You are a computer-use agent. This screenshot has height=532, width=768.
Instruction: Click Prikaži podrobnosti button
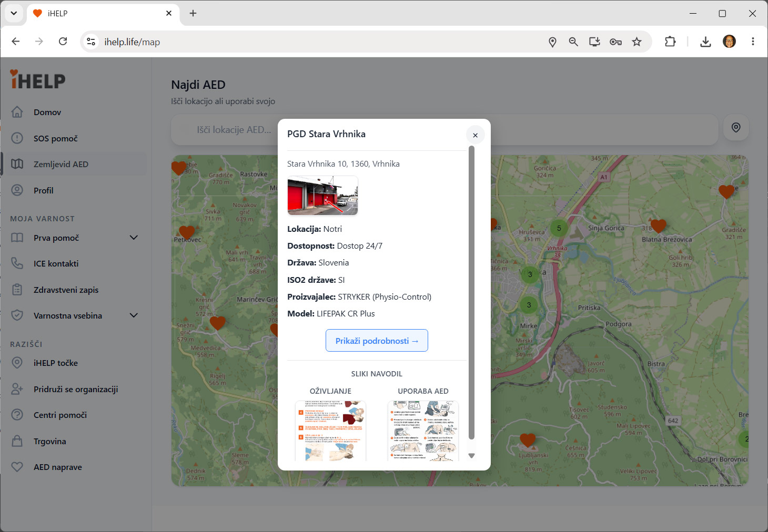coord(377,341)
